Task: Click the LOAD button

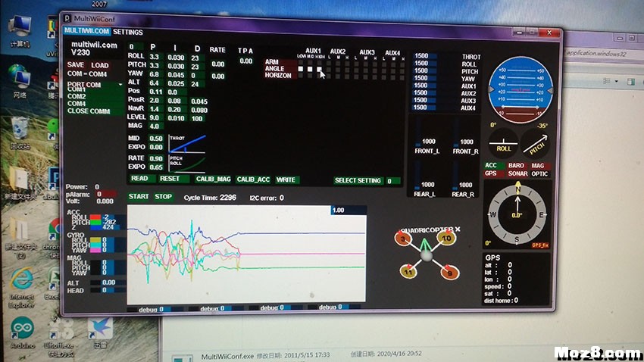Action: (x=100, y=65)
